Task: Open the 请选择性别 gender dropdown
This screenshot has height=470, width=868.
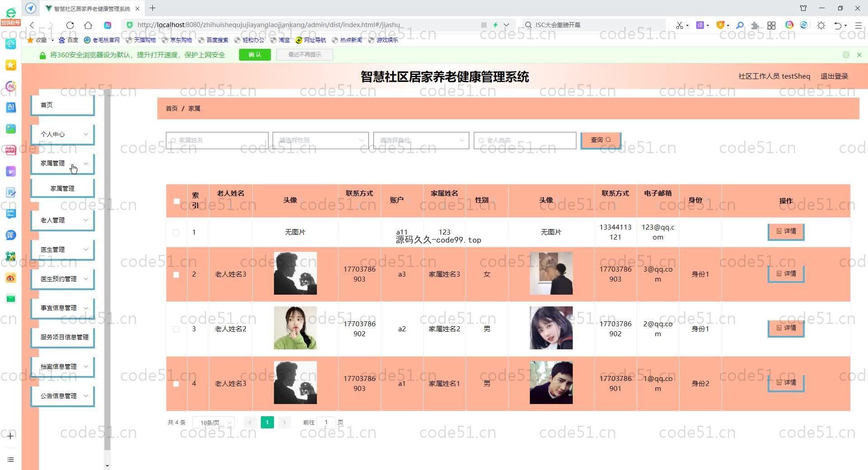Action: 321,140
